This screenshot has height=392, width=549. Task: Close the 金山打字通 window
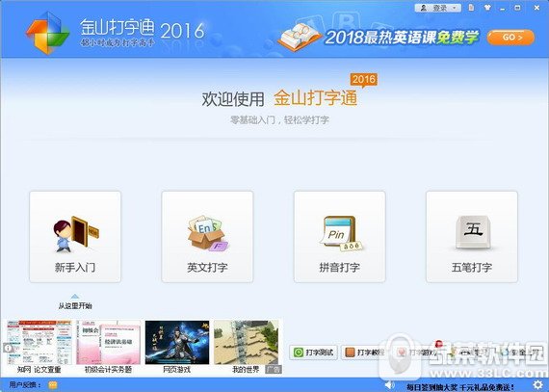(x=536, y=8)
